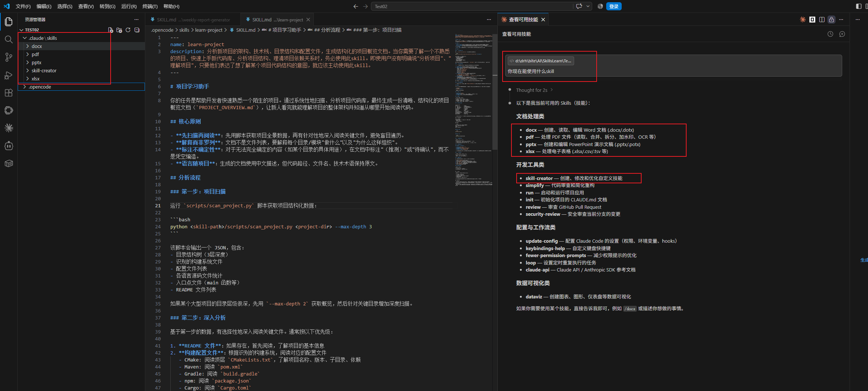Open the 编辑(E) menu
Viewport: 868px width, 391px height.
(44, 6)
